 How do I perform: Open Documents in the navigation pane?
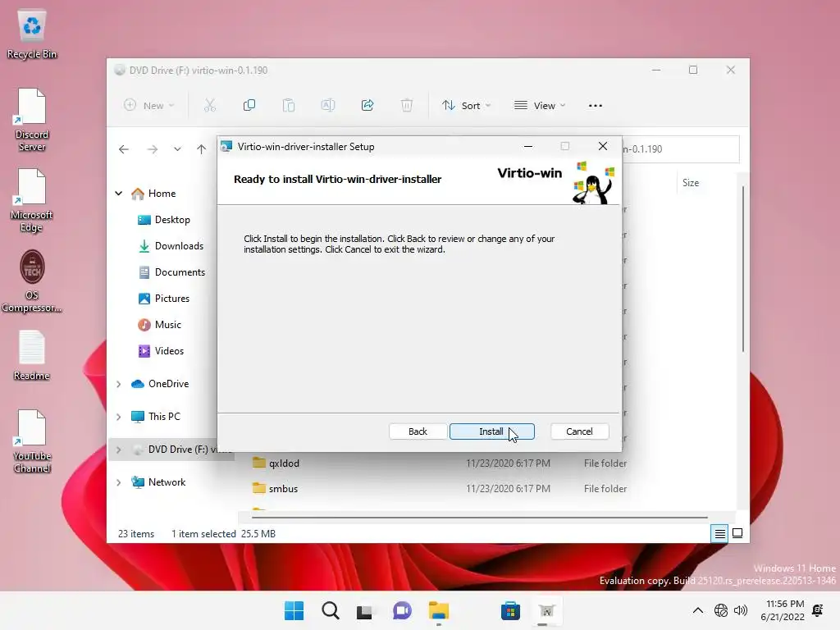click(171, 272)
